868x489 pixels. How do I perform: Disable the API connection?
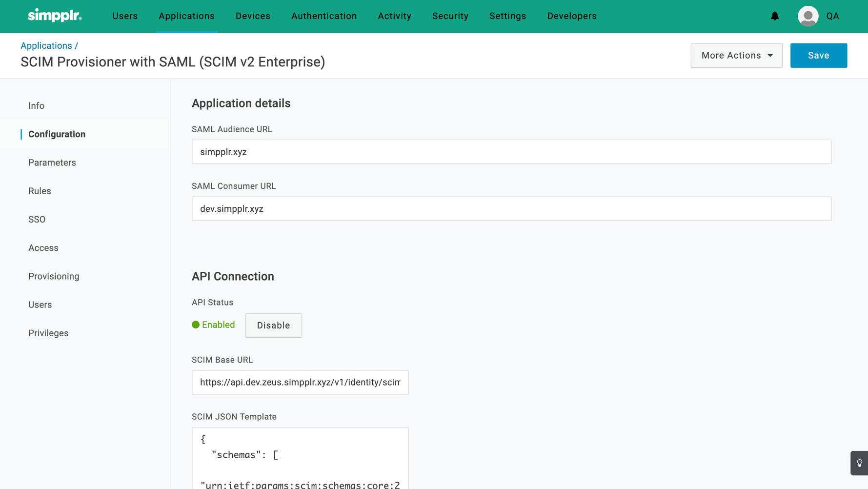273,326
